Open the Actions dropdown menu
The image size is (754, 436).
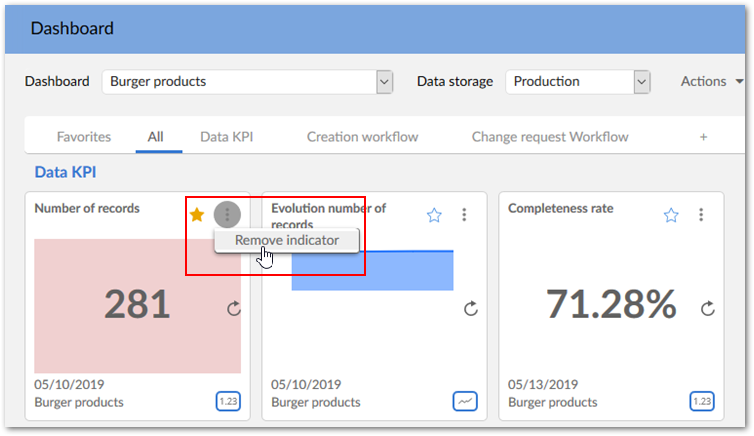coord(712,82)
